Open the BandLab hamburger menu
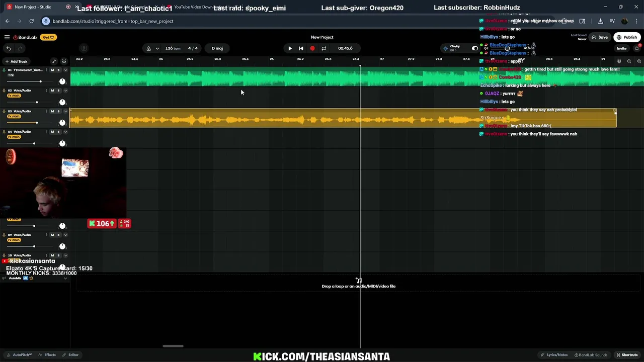 [7, 37]
